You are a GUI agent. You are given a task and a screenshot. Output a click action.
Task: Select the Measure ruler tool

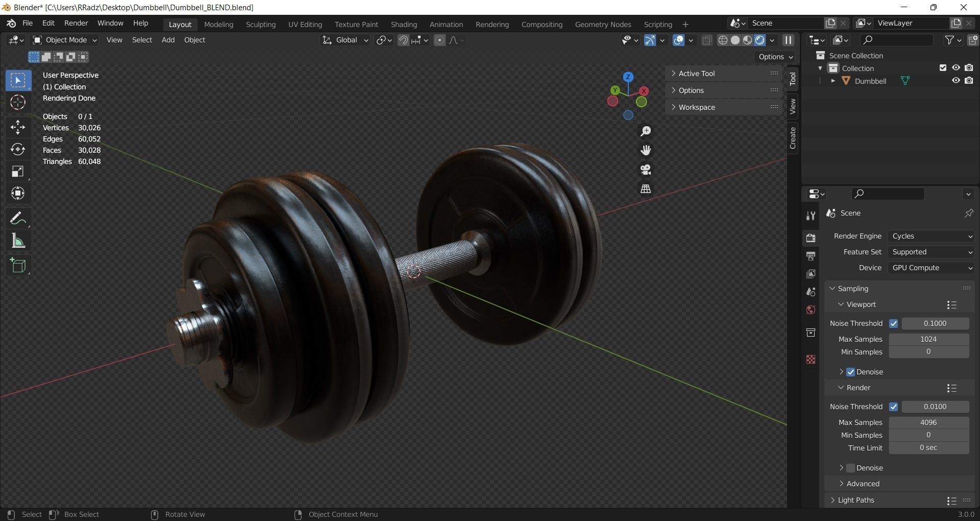click(18, 241)
